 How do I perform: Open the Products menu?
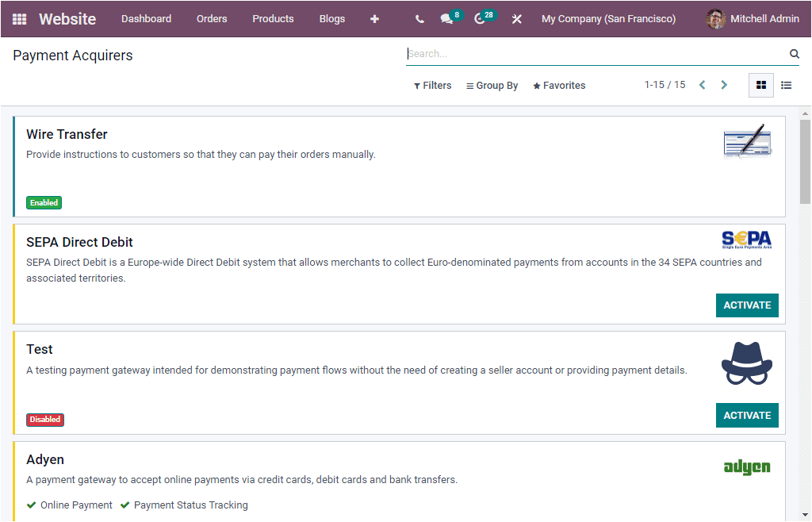click(x=273, y=18)
